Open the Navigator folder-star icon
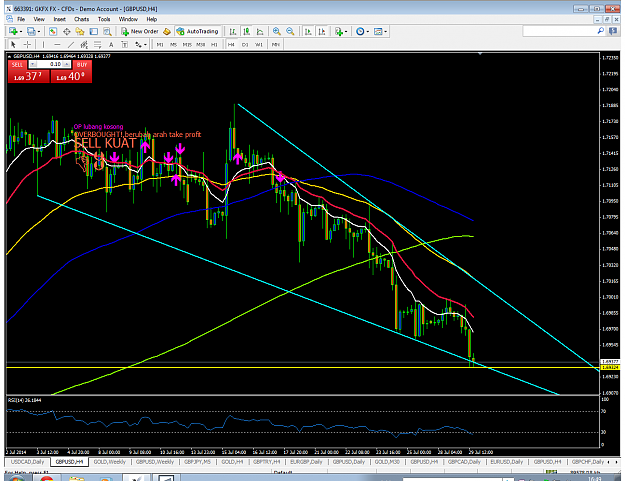The height and width of the screenshot is (481, 625). coord(80,31)
